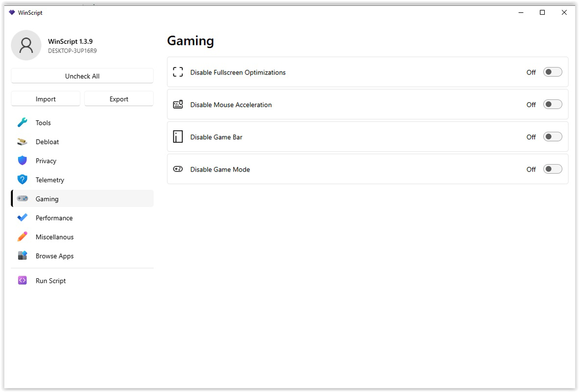Click the wrench icon next to Tools
Image resolution: width=579 pixels, height=392 pixels.
point(22,122)
